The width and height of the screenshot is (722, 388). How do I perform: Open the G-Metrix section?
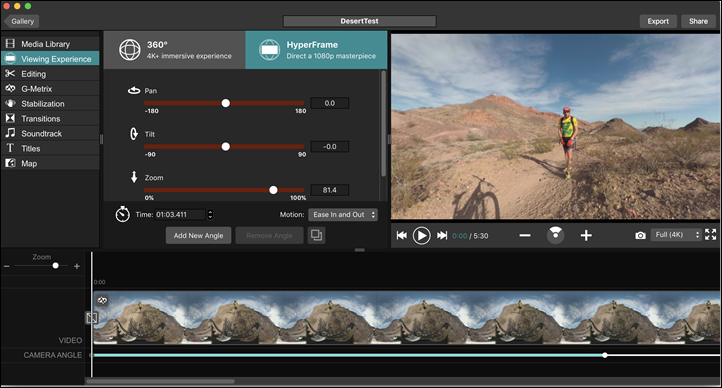[x=50, y=88]
